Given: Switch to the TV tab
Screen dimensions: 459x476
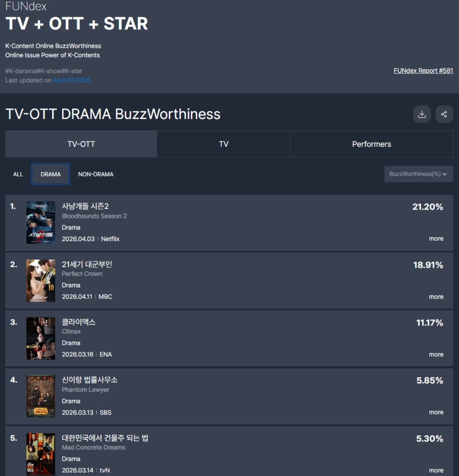Looking at the screenshot, I should click(223, 144).
